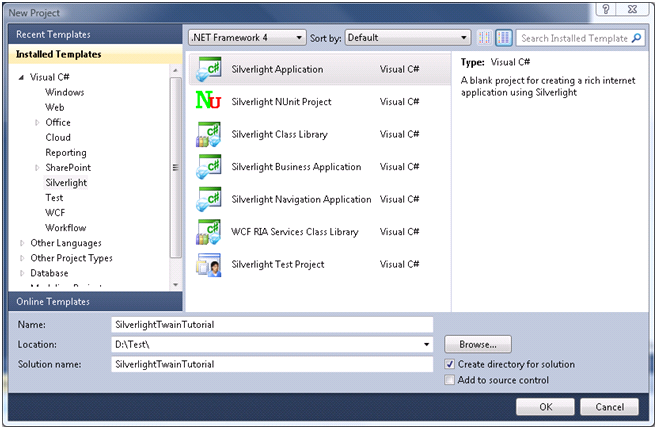This screenshot has height=429, width=657.
Task: Select Silverlight in the template tree
Action: (66, 183)
